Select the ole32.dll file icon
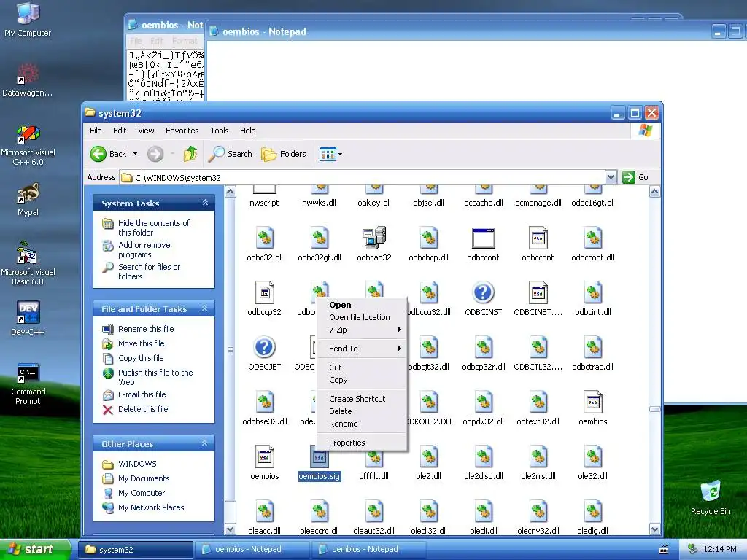The width and height of the screenshot is (747, 560). (x=592, y=456)
